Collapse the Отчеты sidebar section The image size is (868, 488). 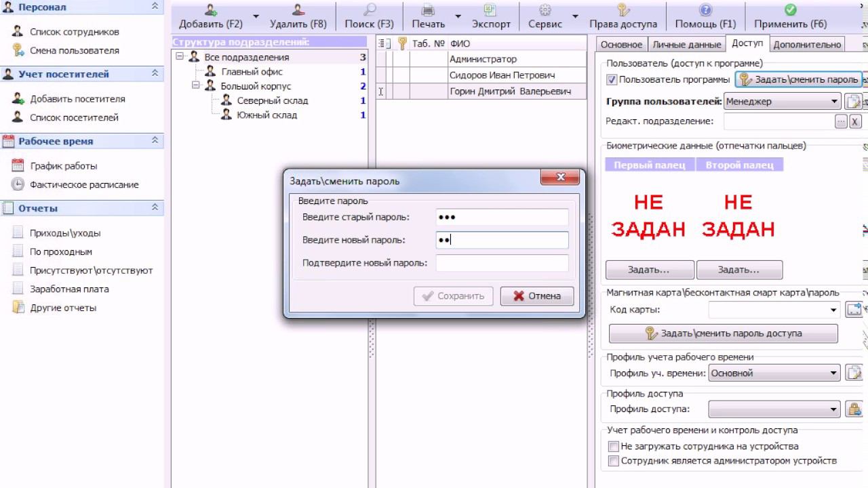click(155, 207)
